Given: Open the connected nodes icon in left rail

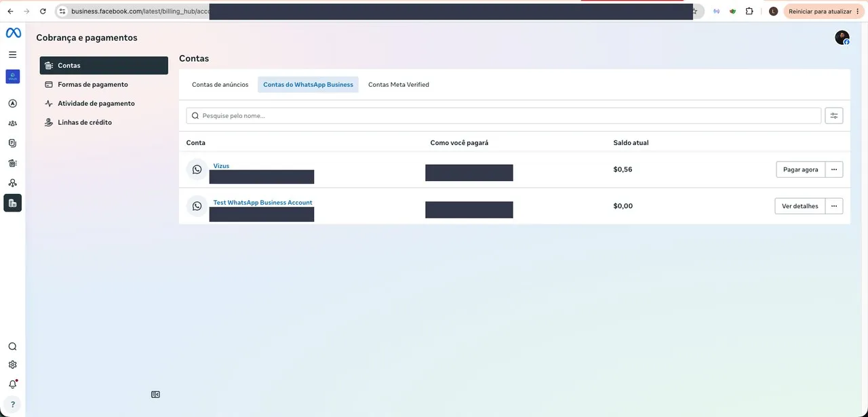Looking at the screenshot, I should coord(12,183).
